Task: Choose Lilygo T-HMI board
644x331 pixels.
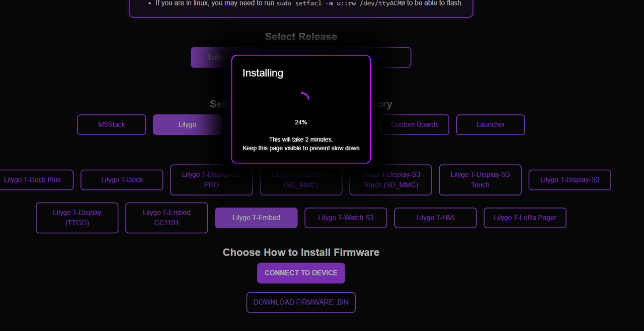Action: [435, 218]
